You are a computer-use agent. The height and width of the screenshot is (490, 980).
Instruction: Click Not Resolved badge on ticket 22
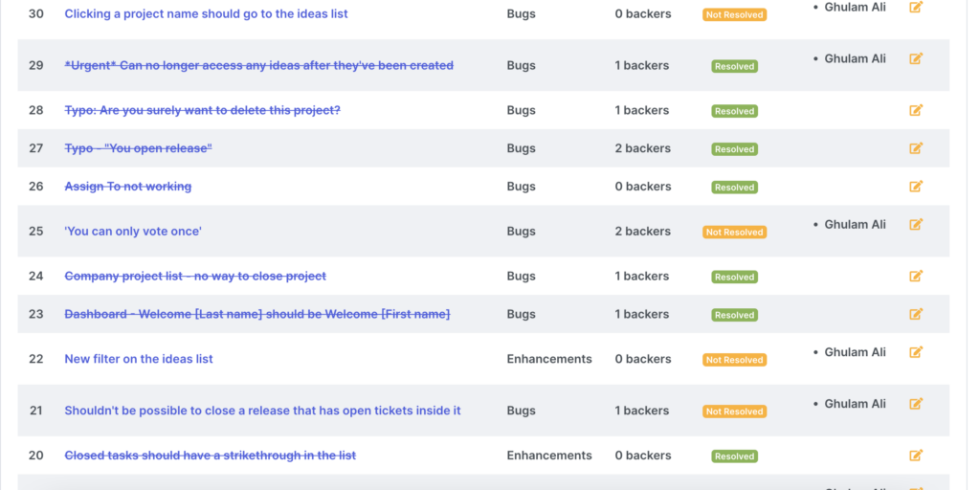(x=734, y=361)
